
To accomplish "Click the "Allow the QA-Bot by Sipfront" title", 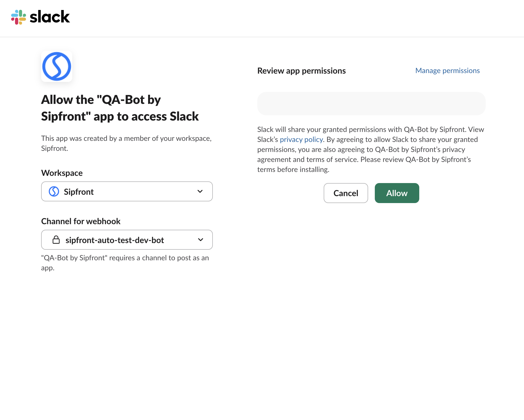I will pos(120,108).
